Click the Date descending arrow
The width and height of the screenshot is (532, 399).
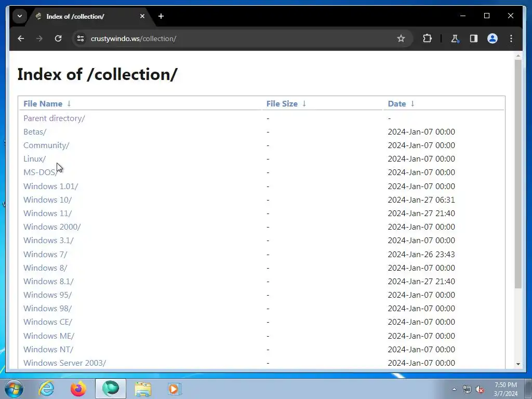pyautogui.click(x=412, y=104)
